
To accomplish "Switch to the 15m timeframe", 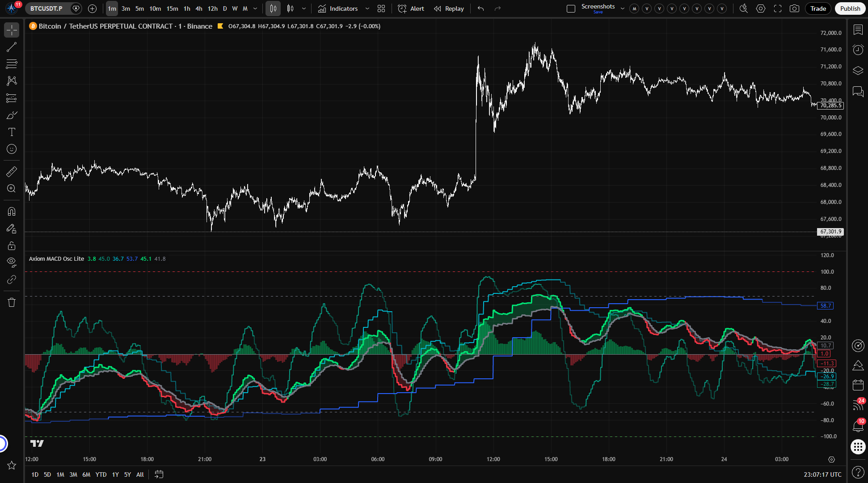I will [x=172, y=8].
